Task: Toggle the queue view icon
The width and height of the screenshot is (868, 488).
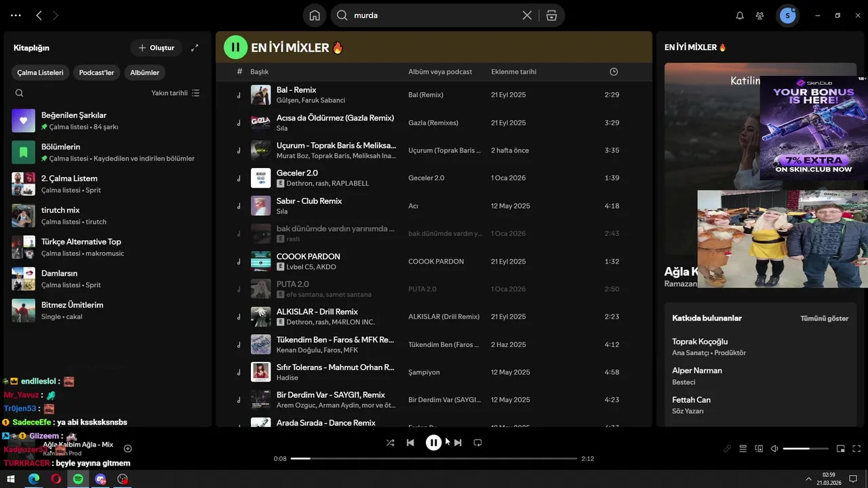Action: 743,449
